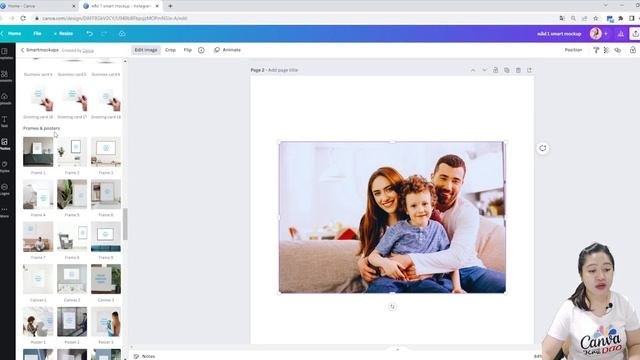This screenshot has height=360, width=640.
Task: Open the Elements sidebar panel
Action: click(x=5, y=76)
